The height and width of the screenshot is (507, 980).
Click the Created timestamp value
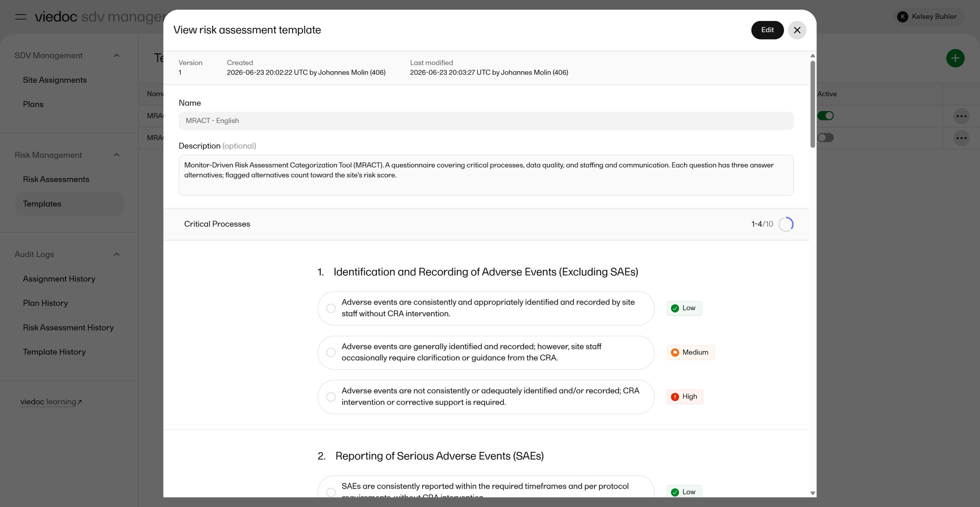[x=306, y=73]
